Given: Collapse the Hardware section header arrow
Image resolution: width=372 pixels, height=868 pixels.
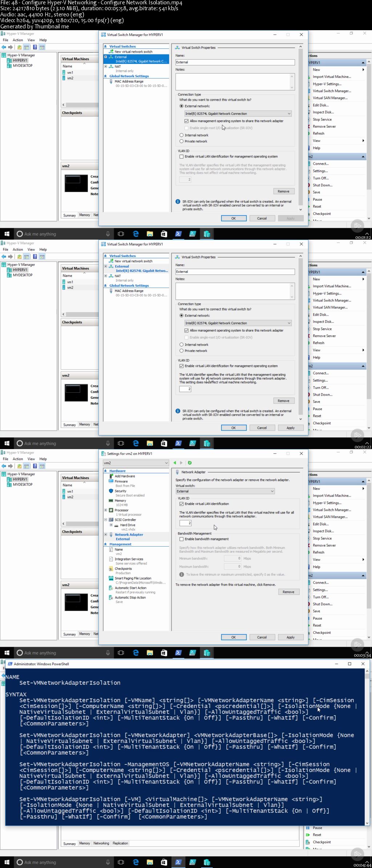Looking at the screenshot, I should click(106, 471).
